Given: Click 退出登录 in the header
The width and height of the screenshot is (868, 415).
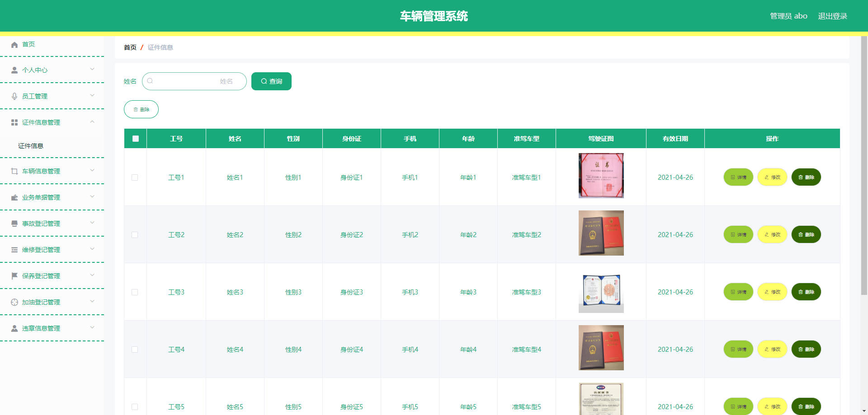Looking at the screenshot, I should point(832,16).
